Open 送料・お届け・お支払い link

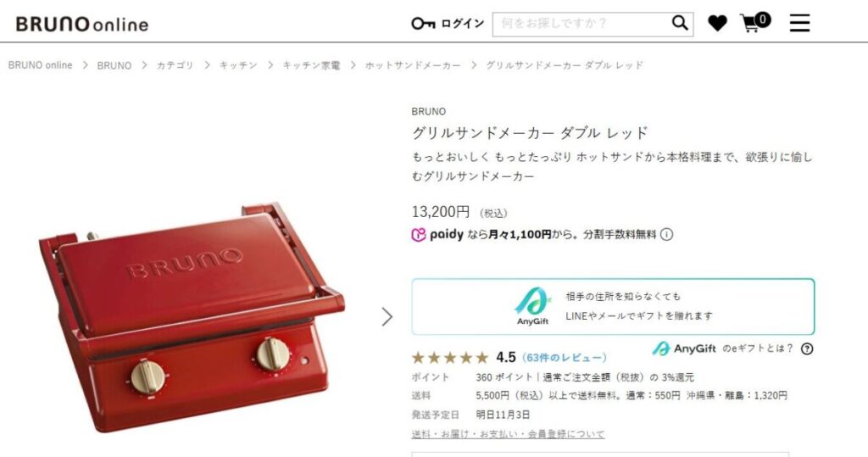tap(509, 434)
